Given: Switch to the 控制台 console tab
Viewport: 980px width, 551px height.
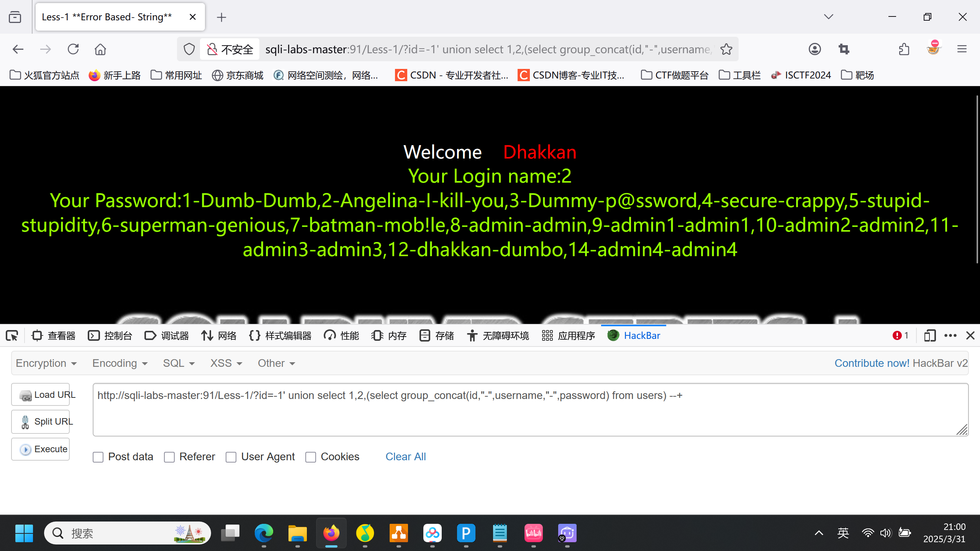Looking at the screenshot, I should click(x=110, y=336).
